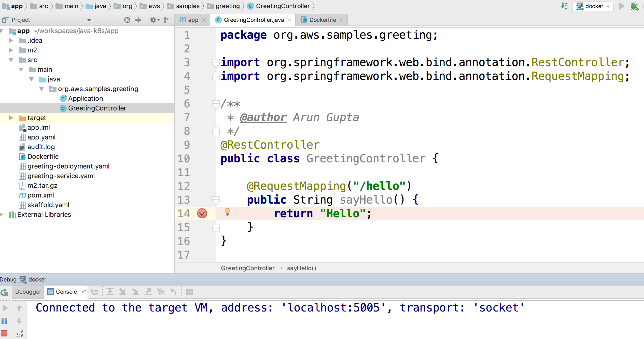
Task: Open Project panel settings gear
Action: tap(153, 20)
